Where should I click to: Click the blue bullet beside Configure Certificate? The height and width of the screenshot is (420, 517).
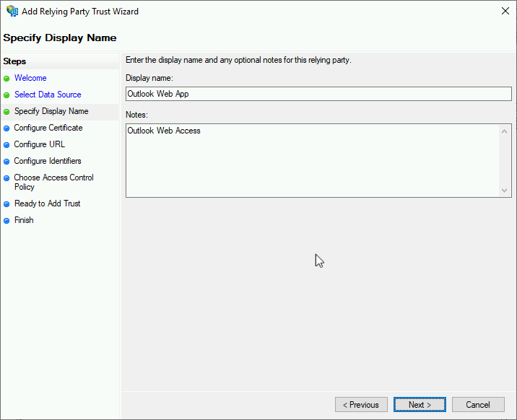pyautogui.click(x=6, y=128)
